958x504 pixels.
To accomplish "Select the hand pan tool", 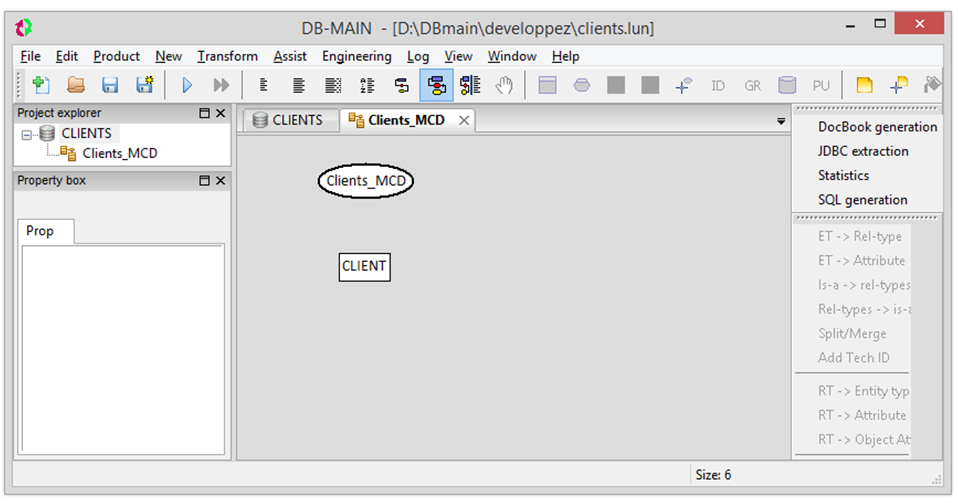I will tap(505, 85).
